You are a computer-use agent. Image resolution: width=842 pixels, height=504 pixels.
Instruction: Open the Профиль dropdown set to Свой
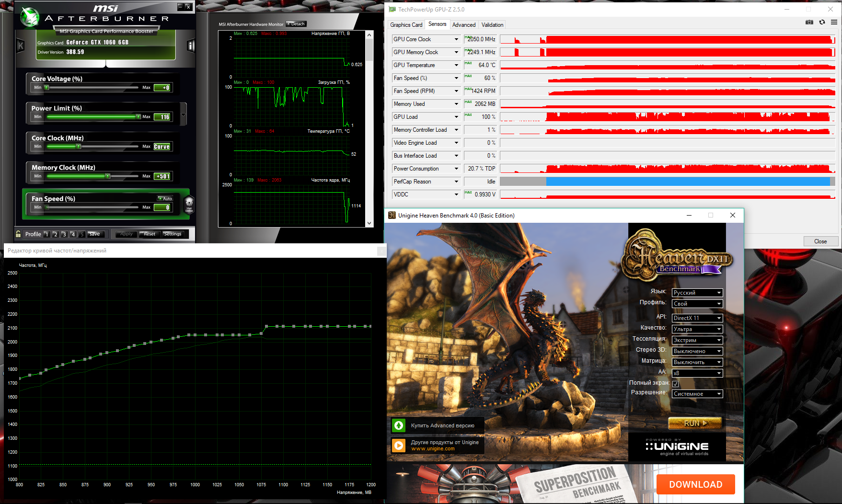697,304
